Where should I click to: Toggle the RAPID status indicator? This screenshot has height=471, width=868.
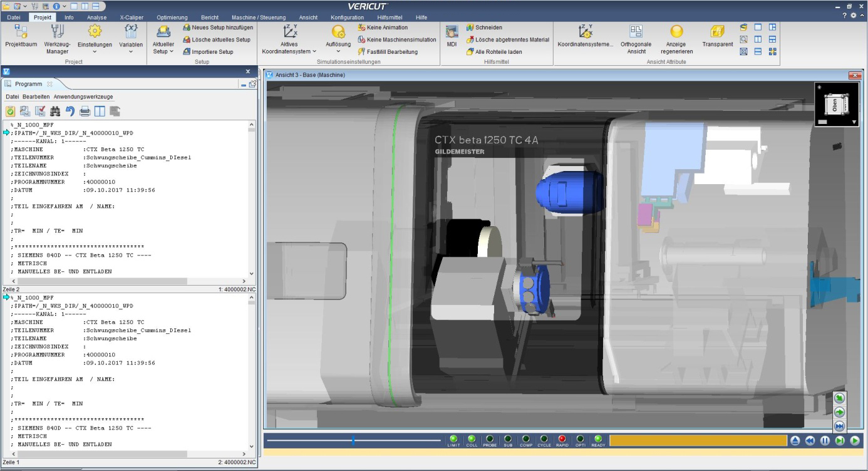click(x=562, y=440)
